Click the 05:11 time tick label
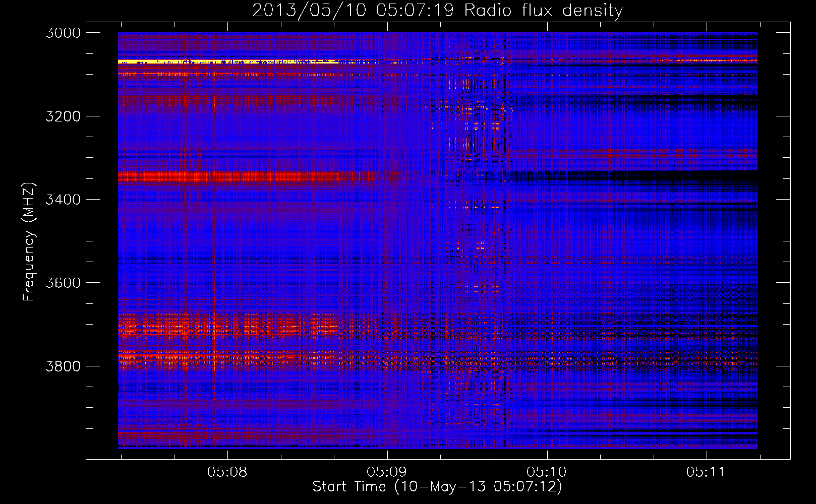 [x=707, y=472]
